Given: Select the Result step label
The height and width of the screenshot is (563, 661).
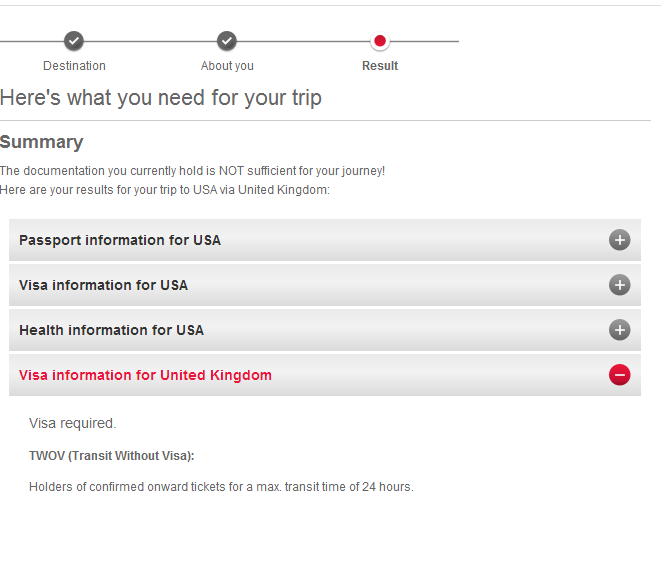Looking at the screenshot, I should pyautogui.click(x=379, y=66).
